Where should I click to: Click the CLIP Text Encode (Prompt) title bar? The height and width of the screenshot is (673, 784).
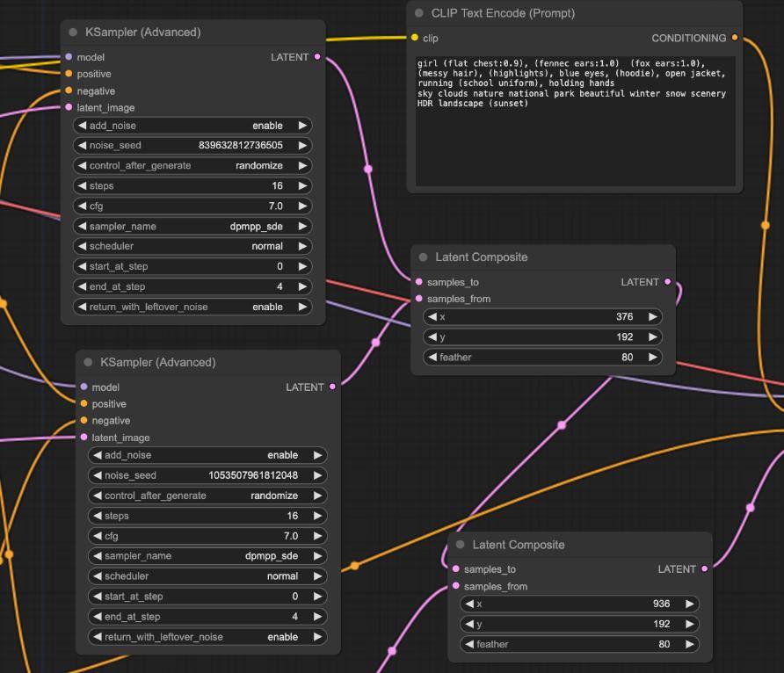pos(503,14)
